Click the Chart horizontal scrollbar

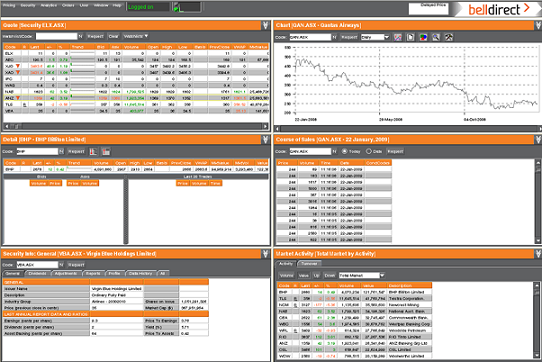tap(408, 129)
